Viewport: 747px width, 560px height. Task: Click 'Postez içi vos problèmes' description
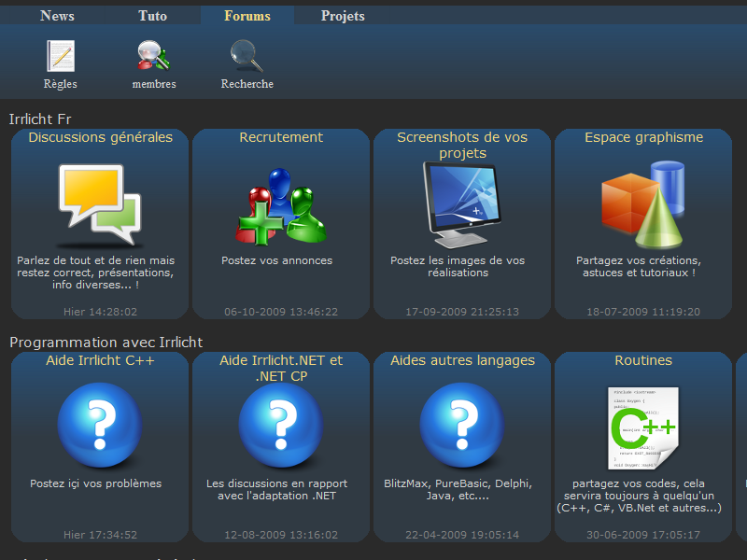point(96,483)
